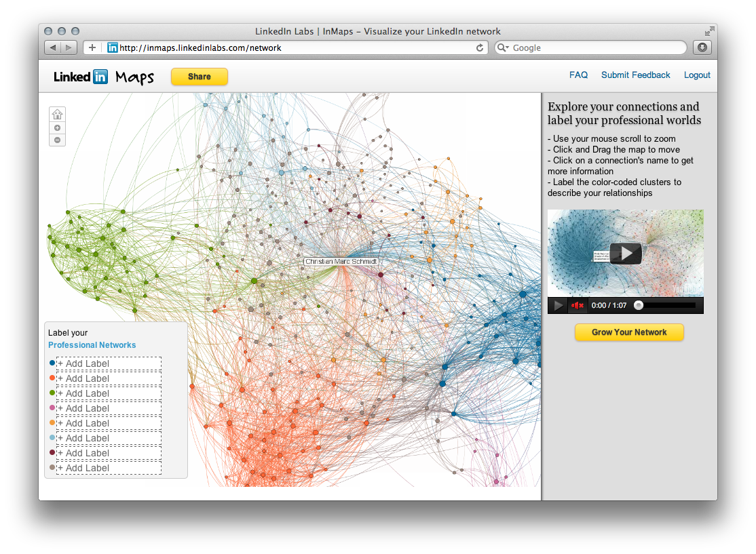Click the home icon to reset map view
756x554 pixels.
[x=58, y=114]
